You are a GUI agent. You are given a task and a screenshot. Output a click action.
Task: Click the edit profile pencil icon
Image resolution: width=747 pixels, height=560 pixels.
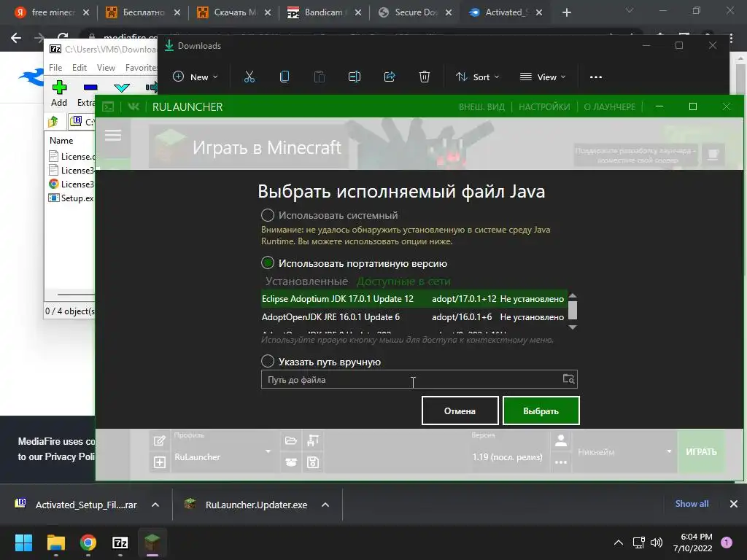160,440
